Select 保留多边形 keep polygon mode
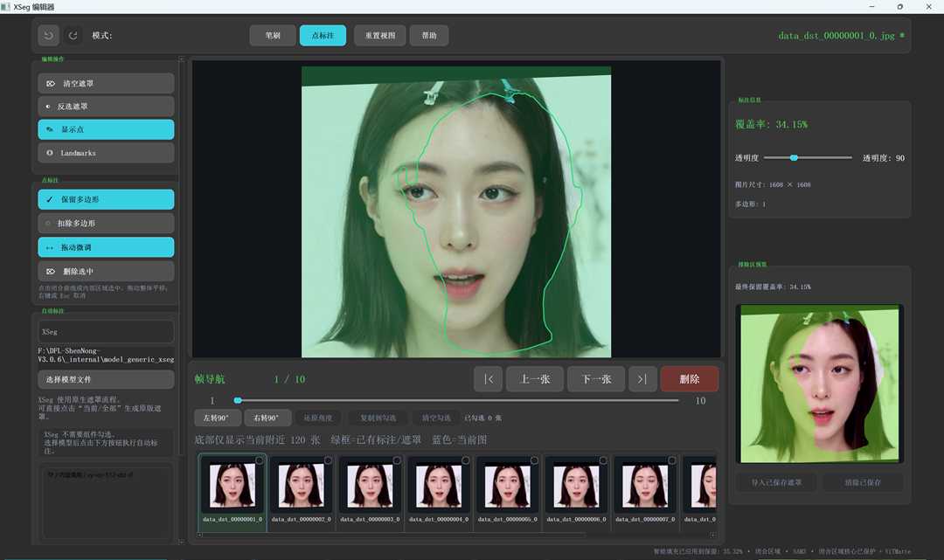Image resolution: width=944 pixels, height=560 pixels. [106, 199]
